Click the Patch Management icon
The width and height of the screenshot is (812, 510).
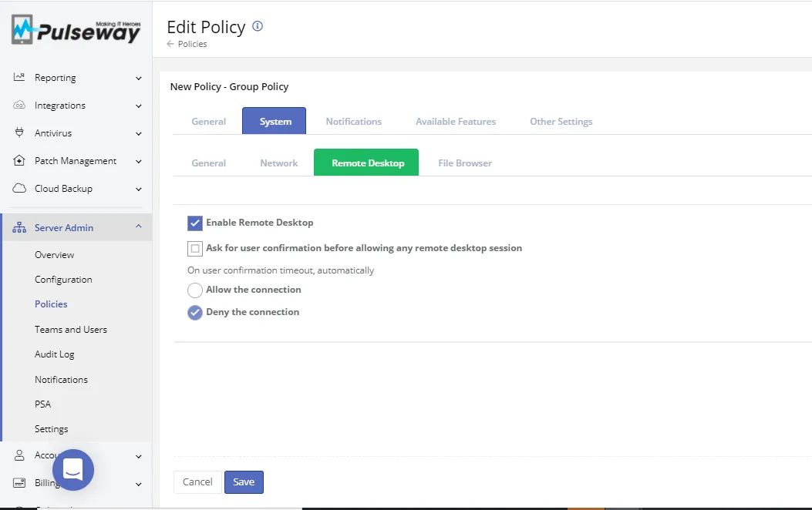click(x=19, y=161)
